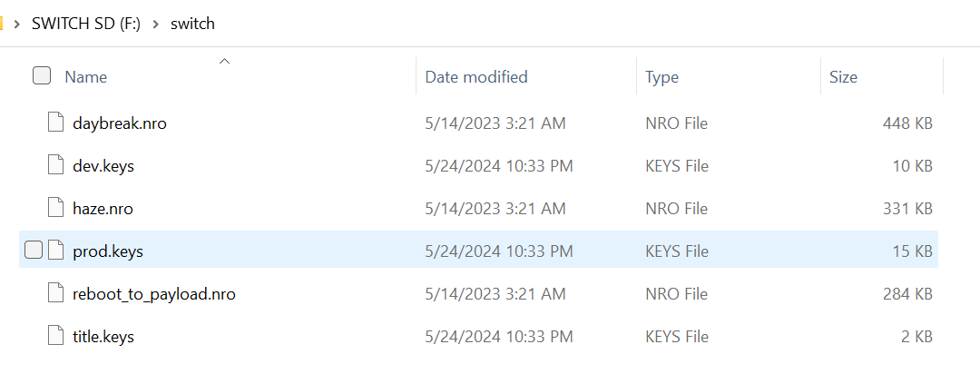Select the haze.nro file name
The width and height of the screenshot is (980, 374).
[x=103, y=208]
